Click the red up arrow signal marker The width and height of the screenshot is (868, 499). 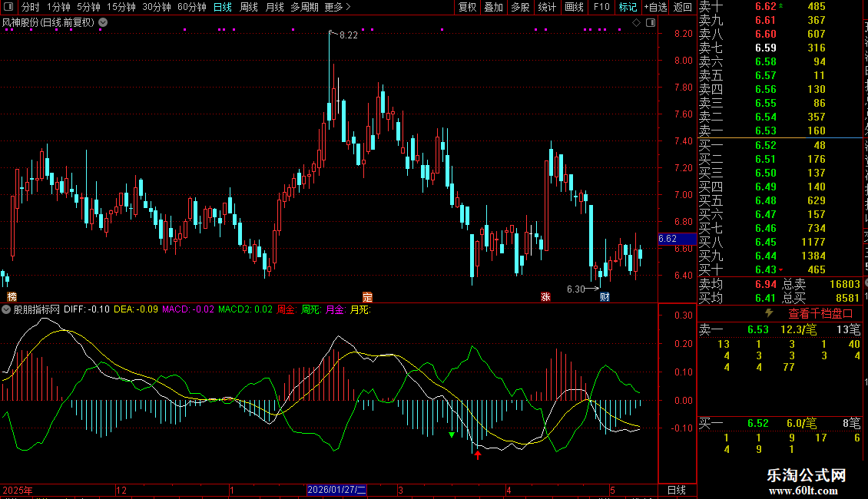[x=477, y=454]
